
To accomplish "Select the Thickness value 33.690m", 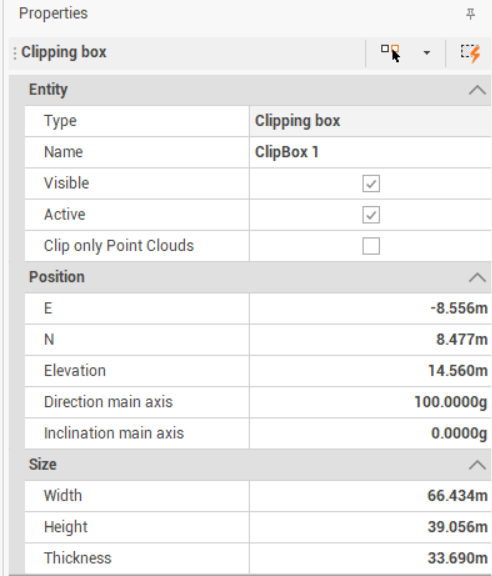I will click(x=370, y=558).
